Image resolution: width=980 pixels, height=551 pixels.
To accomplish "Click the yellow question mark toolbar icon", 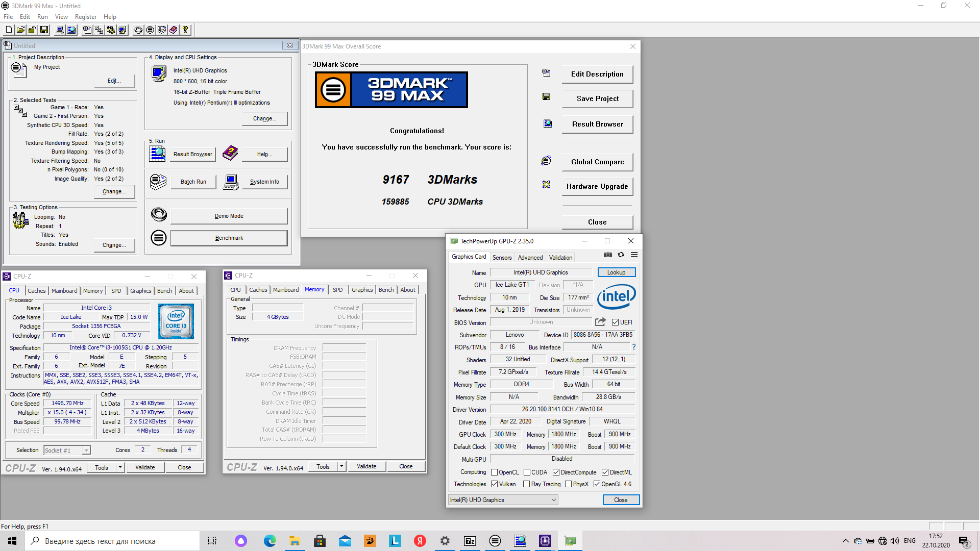I will click(x=185, y=30).
